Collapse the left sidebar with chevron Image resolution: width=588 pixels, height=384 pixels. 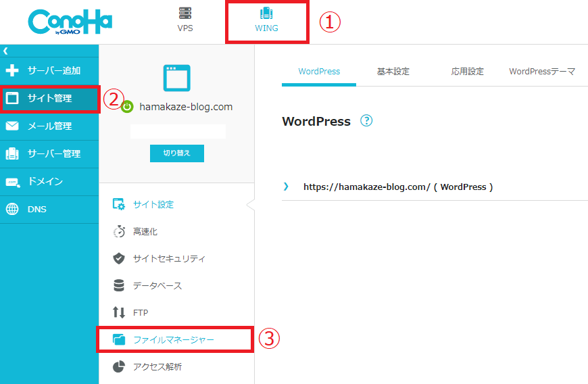pos(5,51)
